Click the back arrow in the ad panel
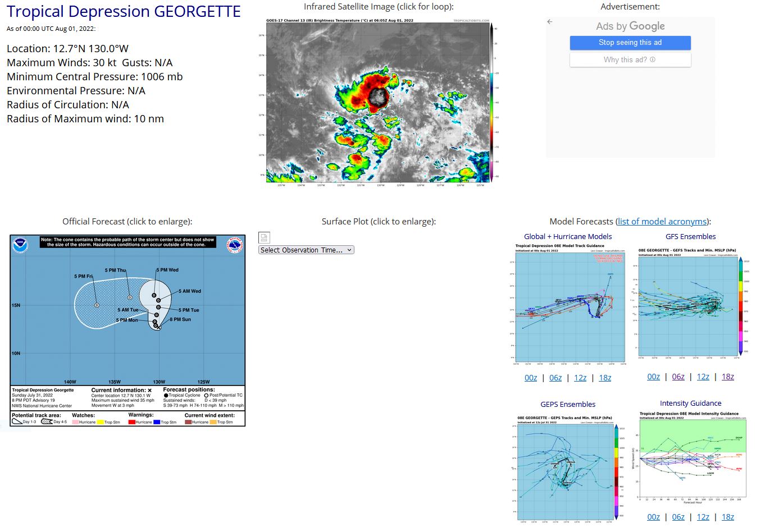Image resolution: width=774 pixels, height=532 pixels. (x=549, y=22)
